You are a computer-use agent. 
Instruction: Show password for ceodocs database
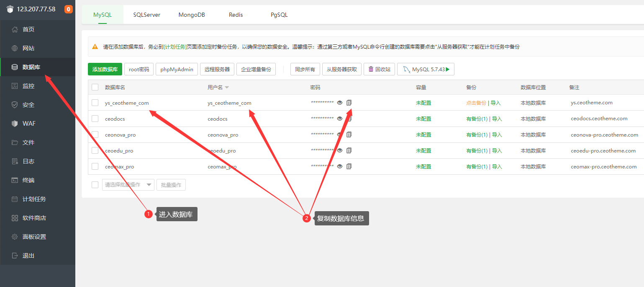pyautogui.click(x=340, y=119)
